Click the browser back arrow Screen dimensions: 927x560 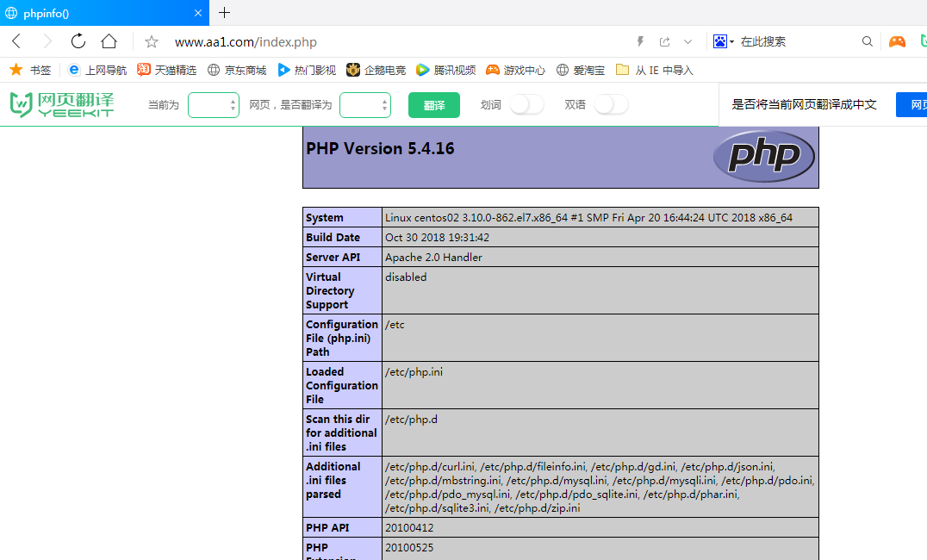coord(16,41)
